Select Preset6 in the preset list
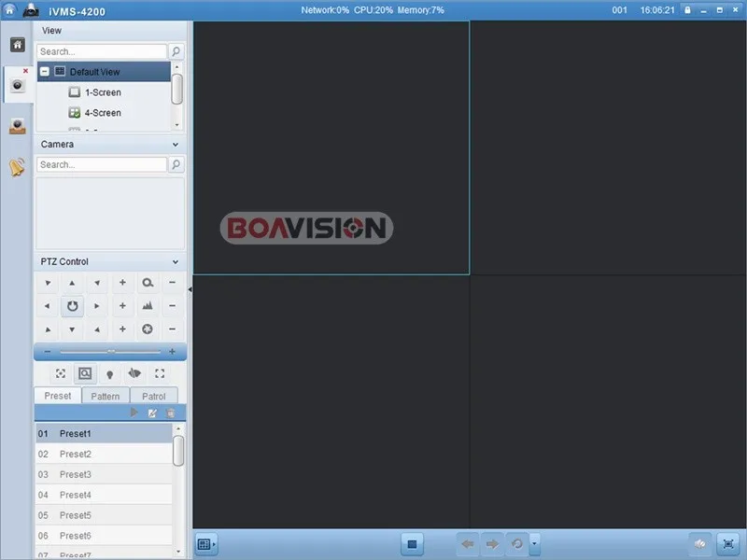The width and height of the screenshot is (747, 560). tap(104, 536)
